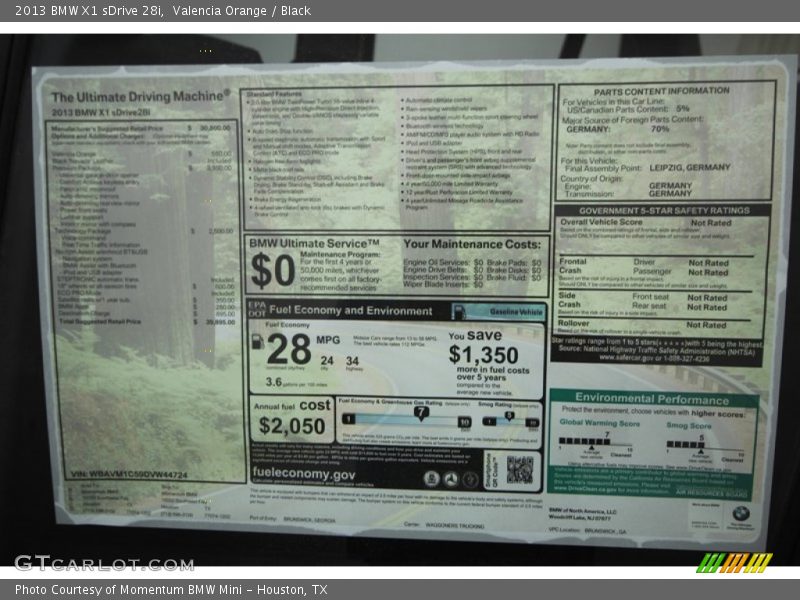
Task: Click the '5' marker on Smog Rating scale
Action: coord(509,416)
